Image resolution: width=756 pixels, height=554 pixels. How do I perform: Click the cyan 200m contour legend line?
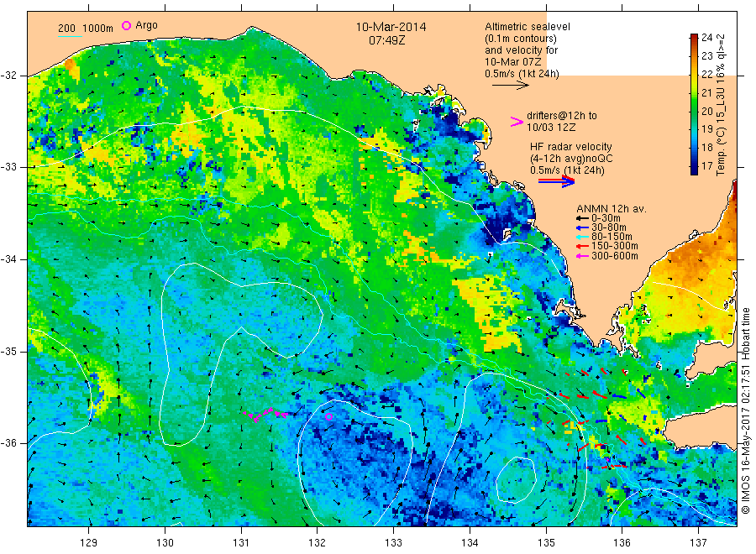70,36
